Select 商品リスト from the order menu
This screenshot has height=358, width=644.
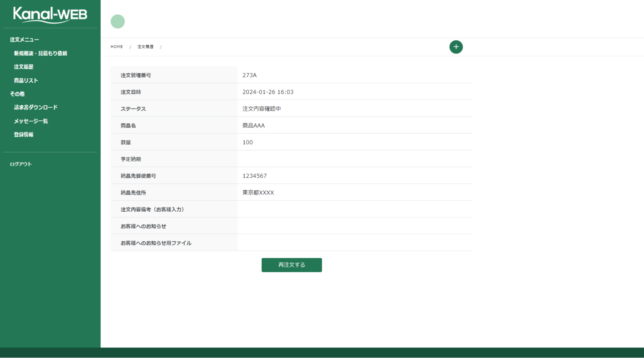(26, 80)
